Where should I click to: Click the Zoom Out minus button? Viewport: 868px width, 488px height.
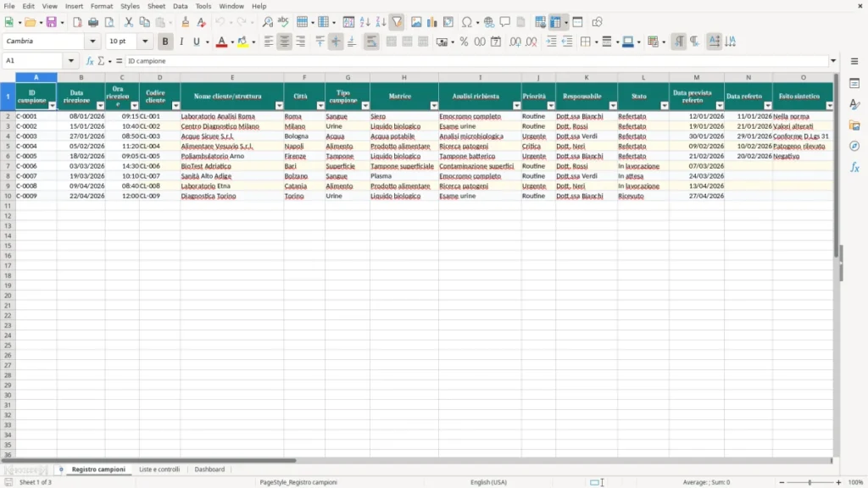click(782, 482)
